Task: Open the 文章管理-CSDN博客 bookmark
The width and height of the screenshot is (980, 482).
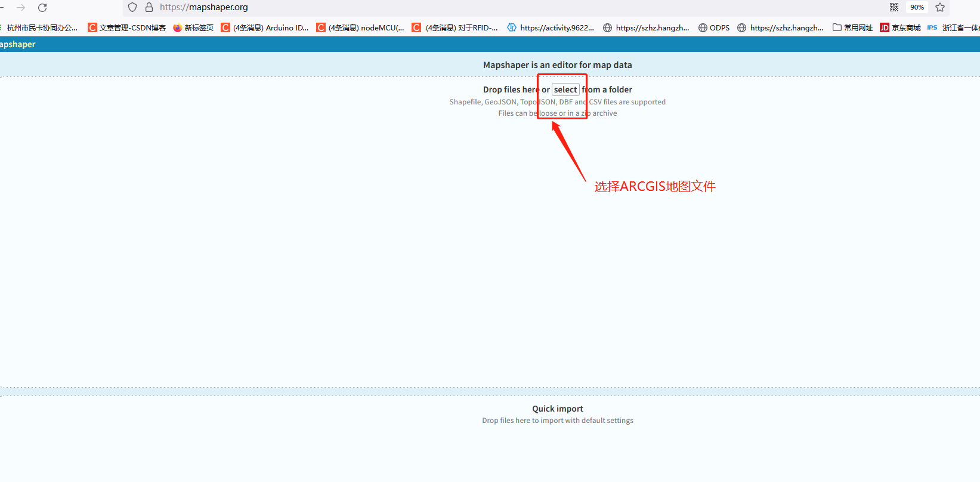Action: [x=127, y=27]
